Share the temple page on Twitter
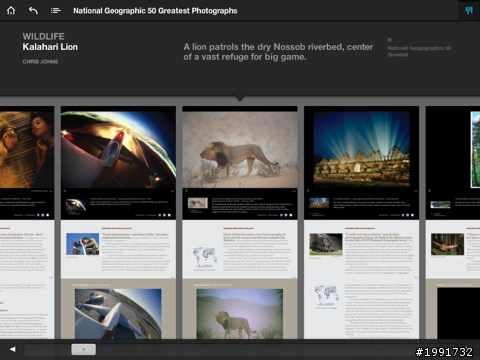Image resolution: width=480 pixels, height=360 pixels. (x=408, y=215)
